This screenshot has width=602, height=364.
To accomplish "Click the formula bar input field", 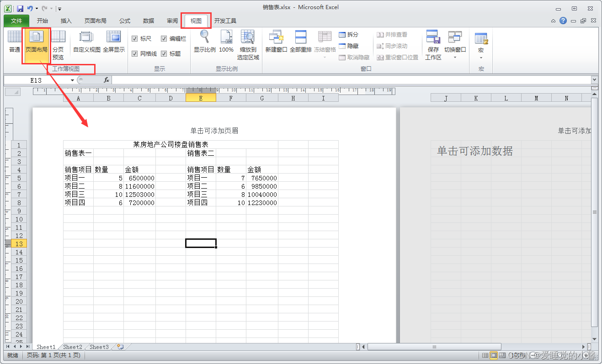I will tap(351, 80).
